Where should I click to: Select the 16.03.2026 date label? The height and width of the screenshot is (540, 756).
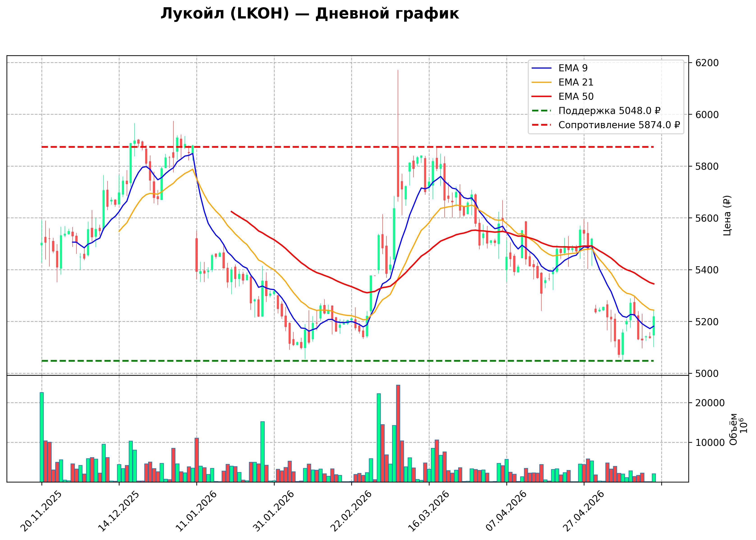[x=428, y=511]
